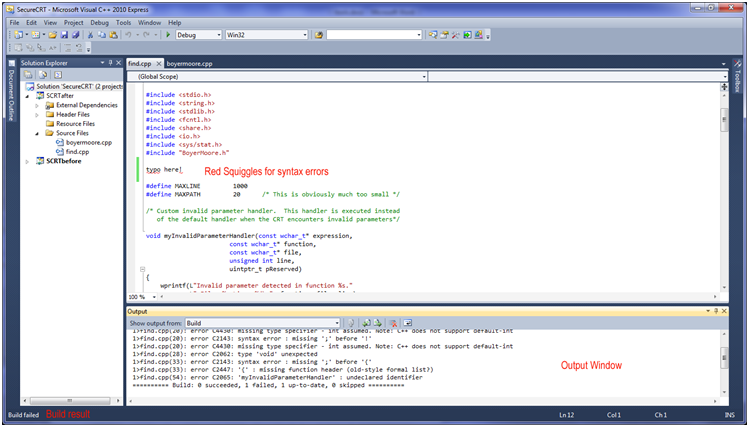Click the Add New Item toolbar icon
Screen dimensions: 749x427
click(35, 35)
